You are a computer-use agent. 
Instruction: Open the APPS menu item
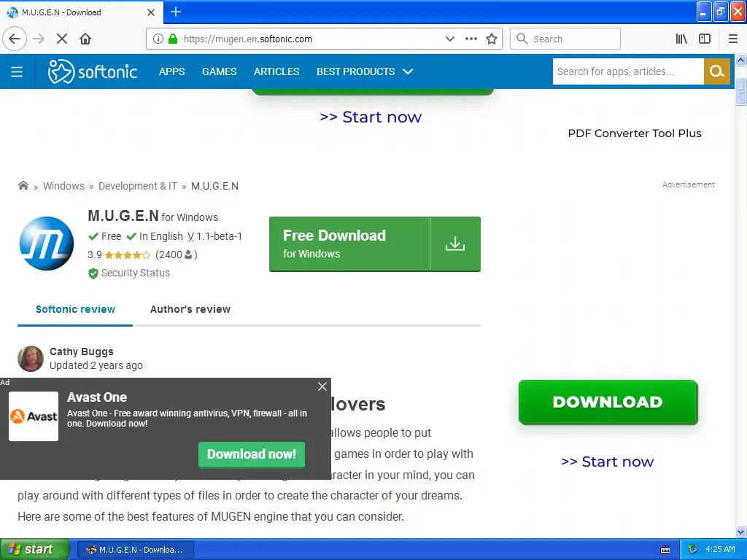click(172, 71)
